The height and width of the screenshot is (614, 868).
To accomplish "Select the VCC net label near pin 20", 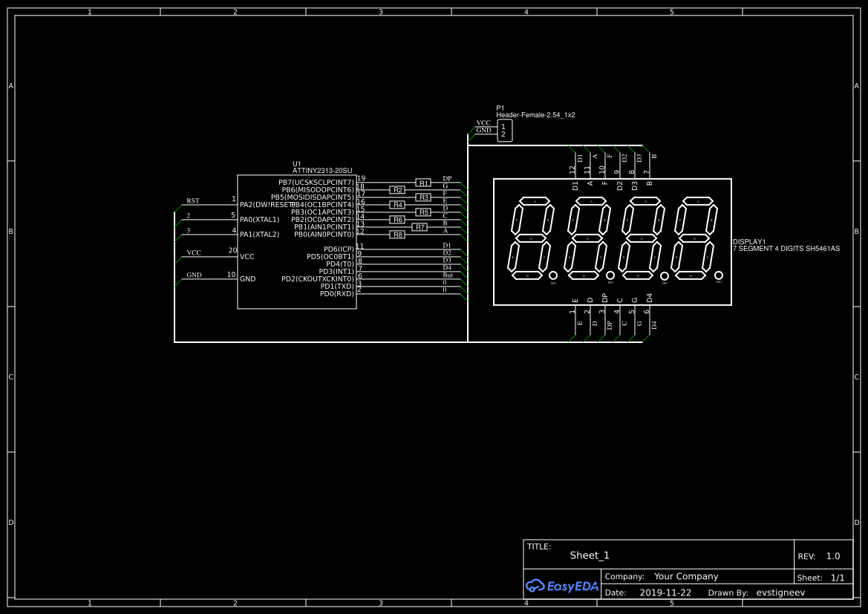I will click(195, 252).
